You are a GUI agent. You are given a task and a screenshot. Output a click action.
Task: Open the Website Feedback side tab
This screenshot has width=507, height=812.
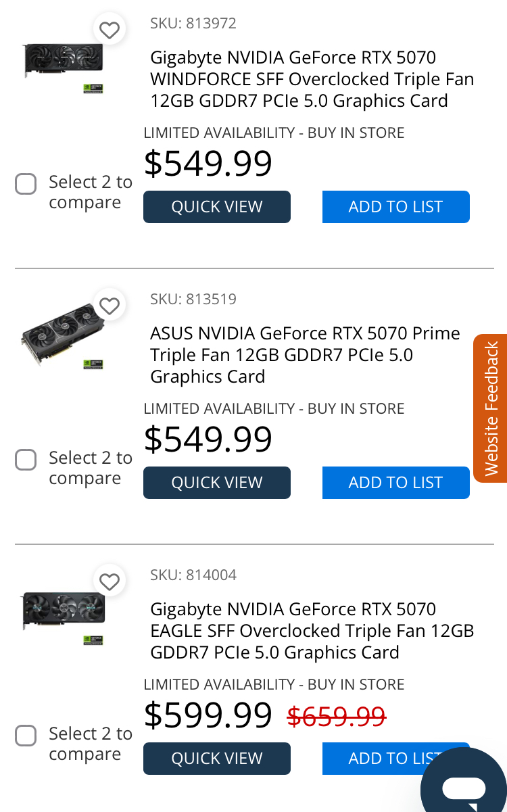tap(491, 408)
